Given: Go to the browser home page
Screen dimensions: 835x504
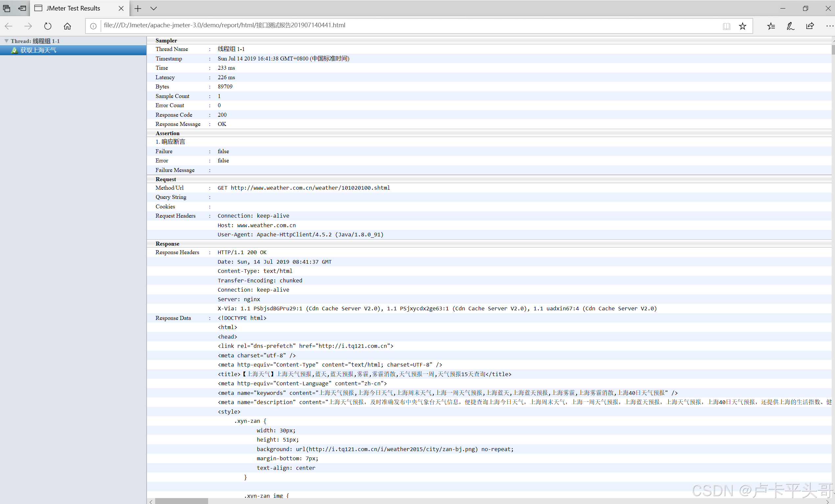Looking at the screenshot, I should coord(67,26).
